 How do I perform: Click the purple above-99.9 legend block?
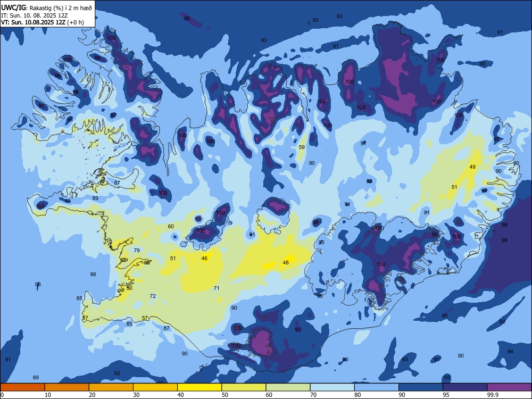click(x=509, y=387)
